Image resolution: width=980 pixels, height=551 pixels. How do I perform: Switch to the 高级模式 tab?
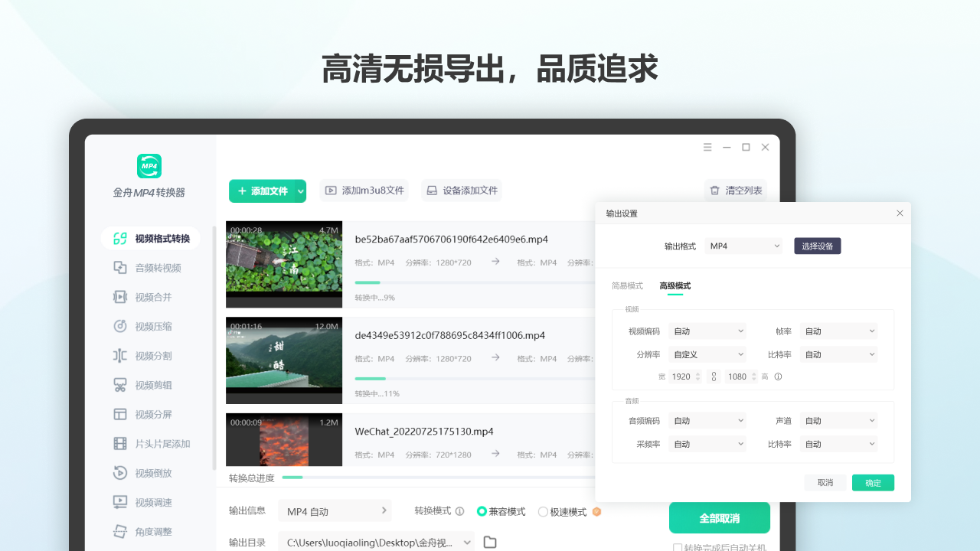pos(674,285)
